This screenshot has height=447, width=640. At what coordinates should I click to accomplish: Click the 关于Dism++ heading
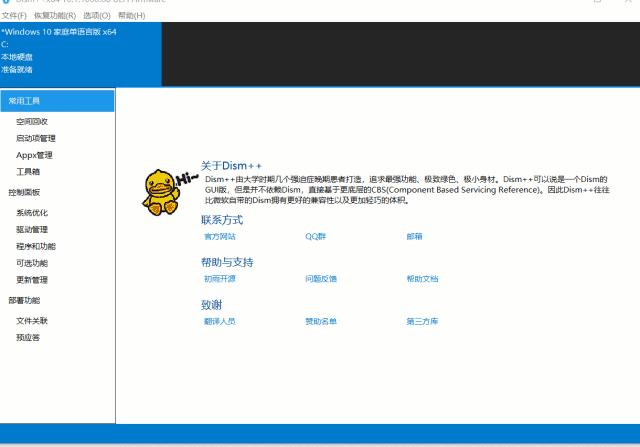(x=231, y=166)
